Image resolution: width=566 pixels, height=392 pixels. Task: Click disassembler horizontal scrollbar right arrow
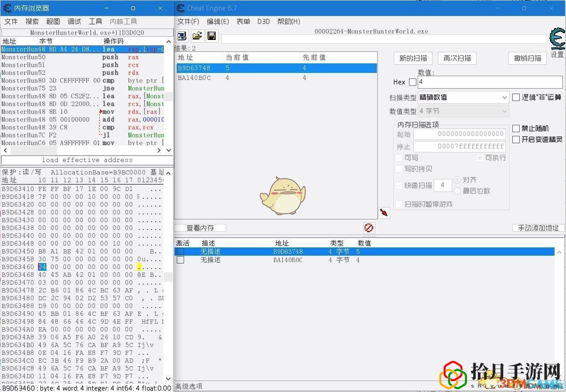point(159,150)
